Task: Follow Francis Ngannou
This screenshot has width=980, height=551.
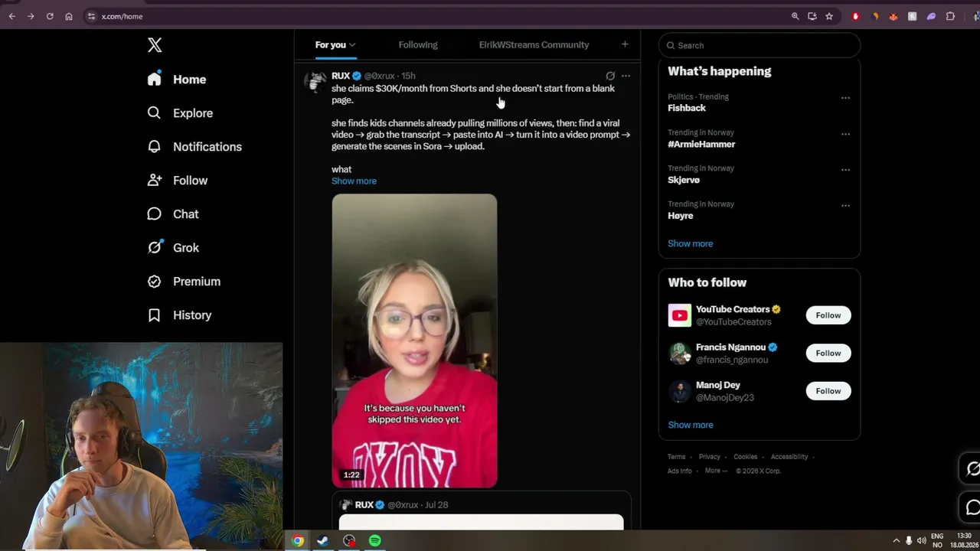Action: pos(828,353)
